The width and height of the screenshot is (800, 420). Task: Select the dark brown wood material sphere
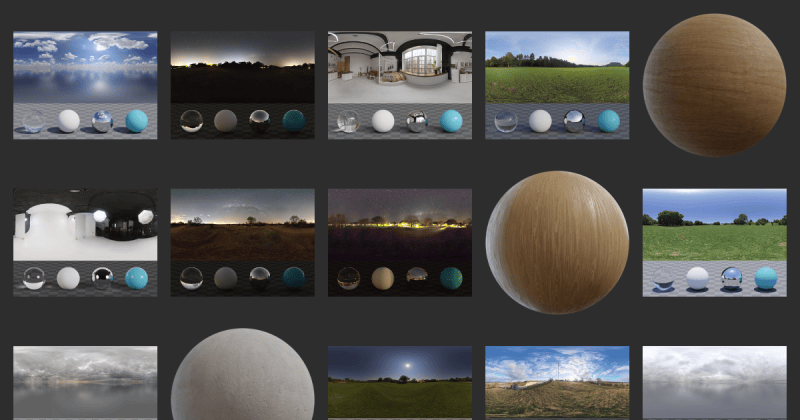point(714,85)
